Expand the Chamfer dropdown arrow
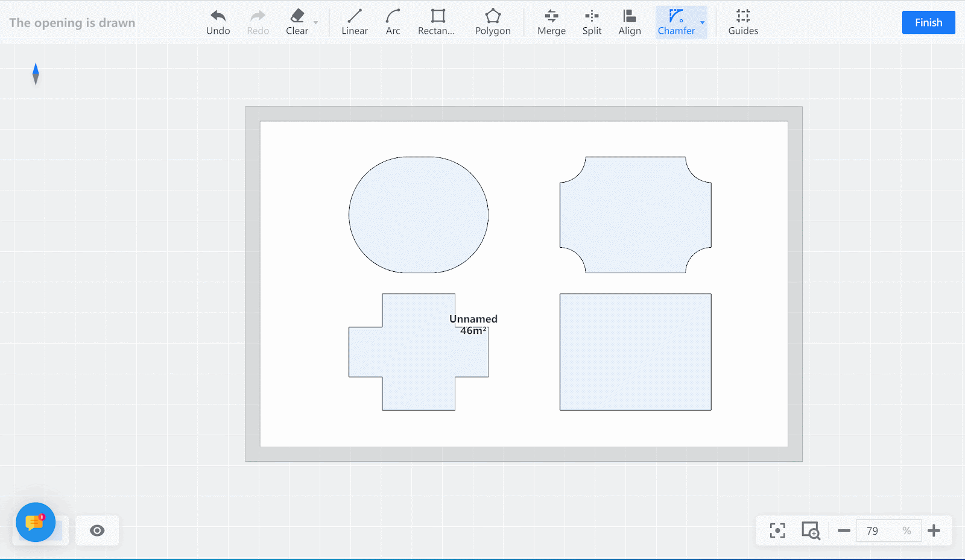Image resolution: width=965 pixels, height=560 pixels. point(702,23)
